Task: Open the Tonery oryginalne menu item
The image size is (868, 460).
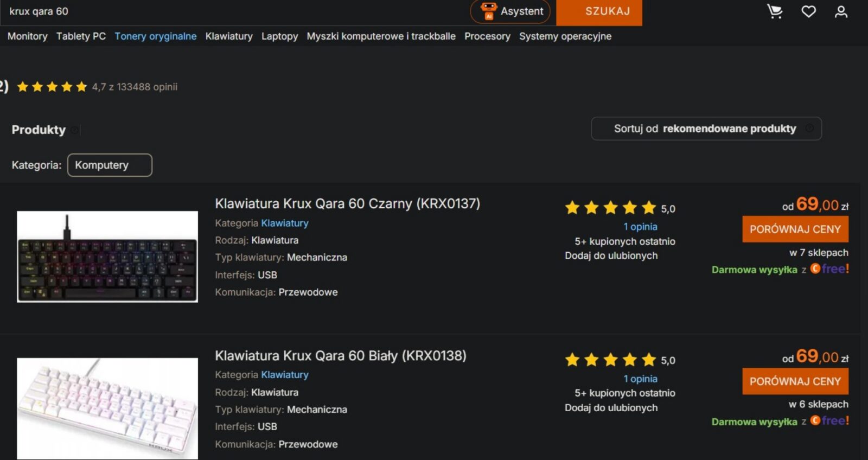Action: click(155, 36)
